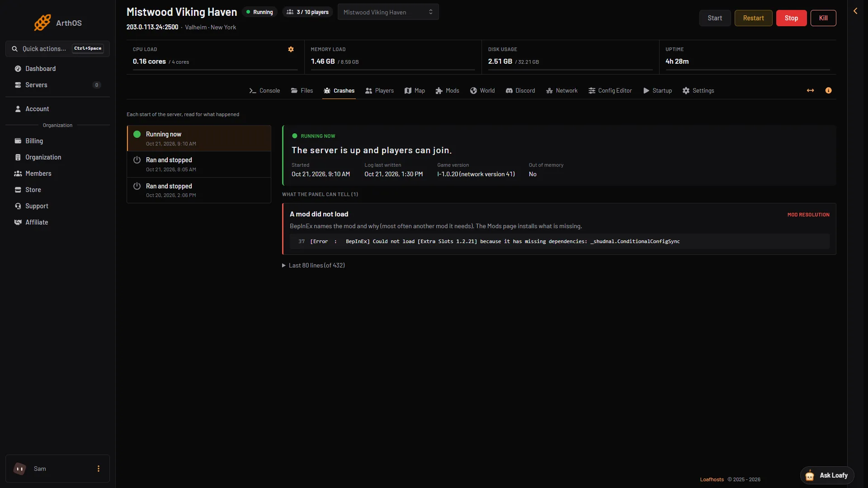868x488 pixels.
Task: Click the 3 / 10 players badge
Action: click(x=307, y=12)
